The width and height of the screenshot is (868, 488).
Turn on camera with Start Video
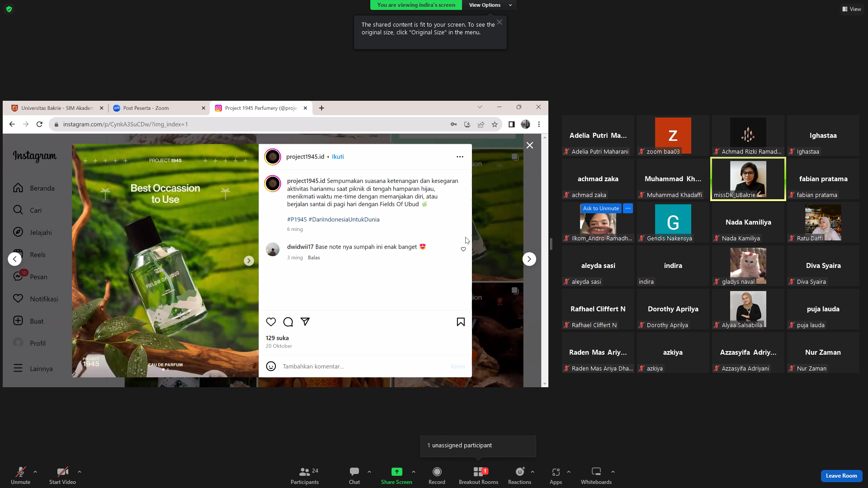(62, 475)
